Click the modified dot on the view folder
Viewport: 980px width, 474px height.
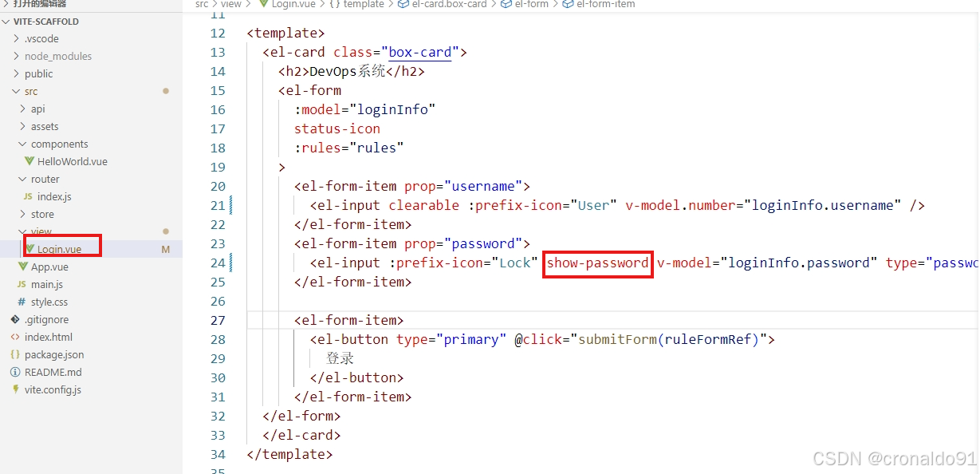[x=166, y=231]
